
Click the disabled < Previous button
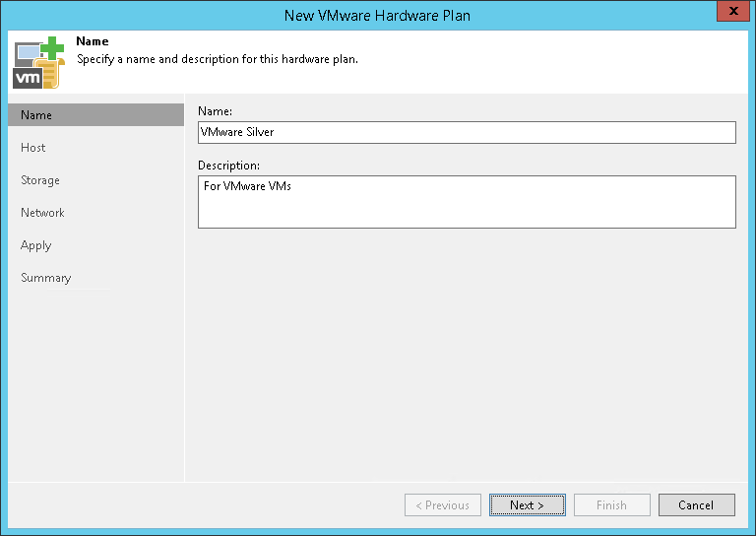[x=443, y=504]
